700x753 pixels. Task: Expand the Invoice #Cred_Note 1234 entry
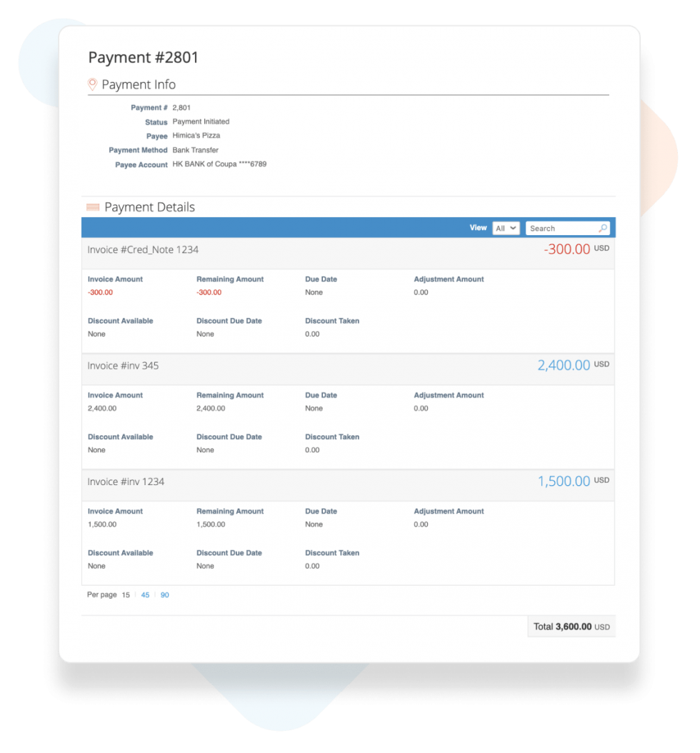coord(141,250)
